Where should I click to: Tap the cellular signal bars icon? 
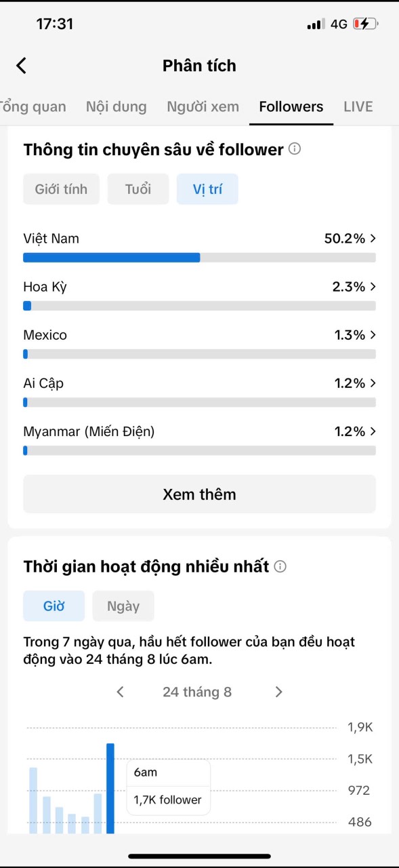click(x=316, y=24)
